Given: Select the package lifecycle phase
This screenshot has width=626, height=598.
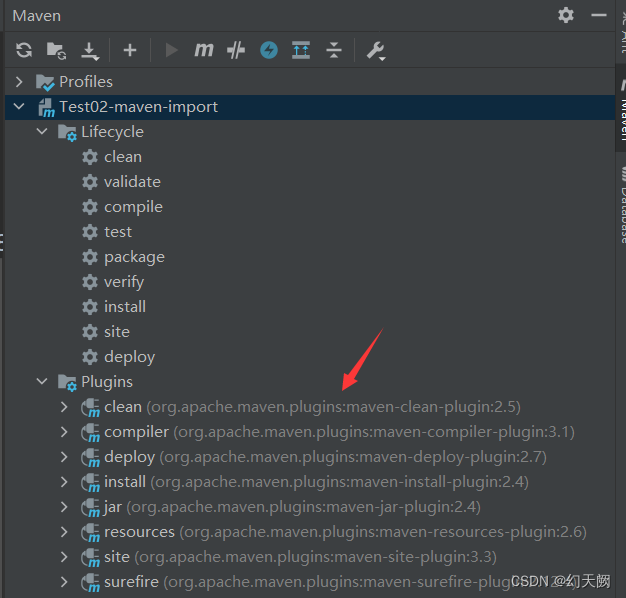Looking at the screenshot, I should (x=134, y=257).
